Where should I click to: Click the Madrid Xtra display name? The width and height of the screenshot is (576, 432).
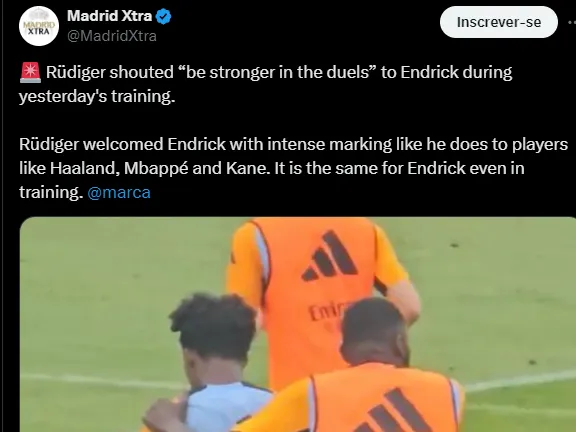109,16
